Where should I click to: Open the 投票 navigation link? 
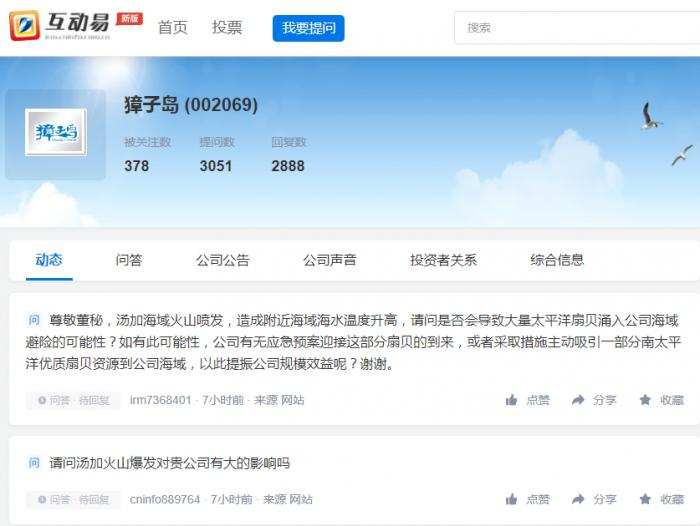[x=227, y=28]
